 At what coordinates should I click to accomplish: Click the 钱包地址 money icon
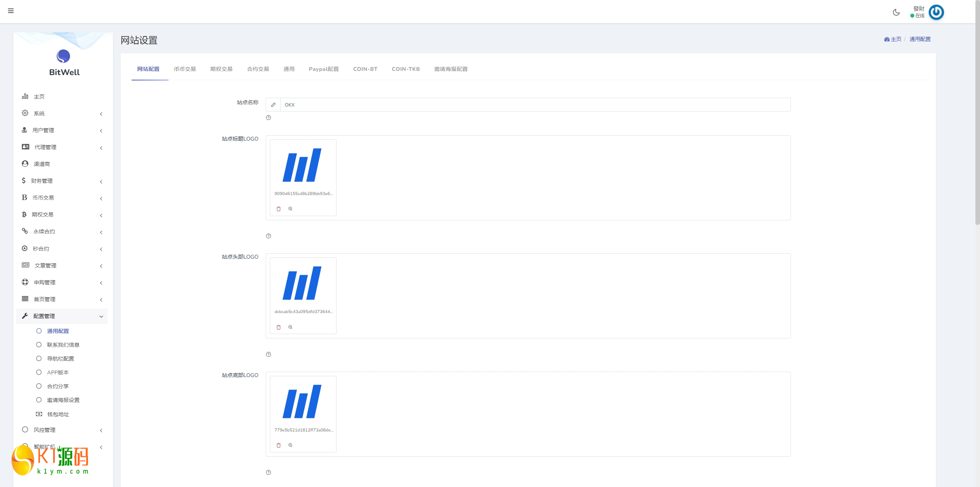click(x=39, y=414)
